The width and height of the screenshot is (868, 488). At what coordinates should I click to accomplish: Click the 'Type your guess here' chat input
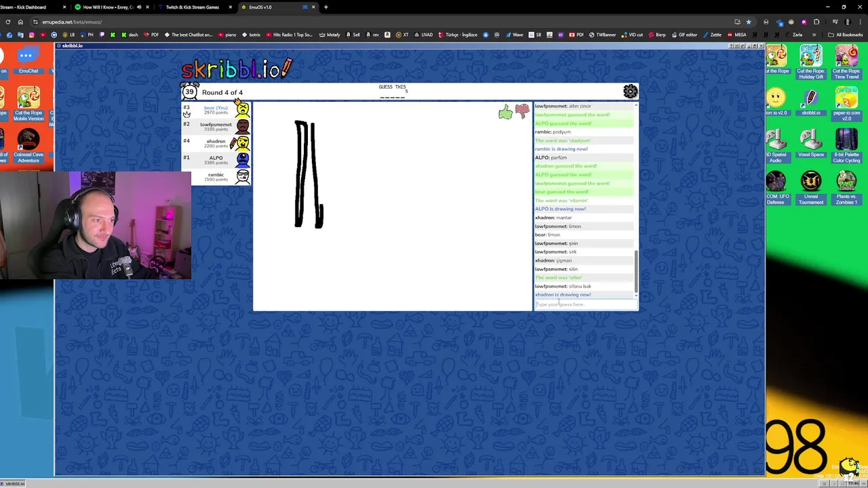click(x=585, y=304)
